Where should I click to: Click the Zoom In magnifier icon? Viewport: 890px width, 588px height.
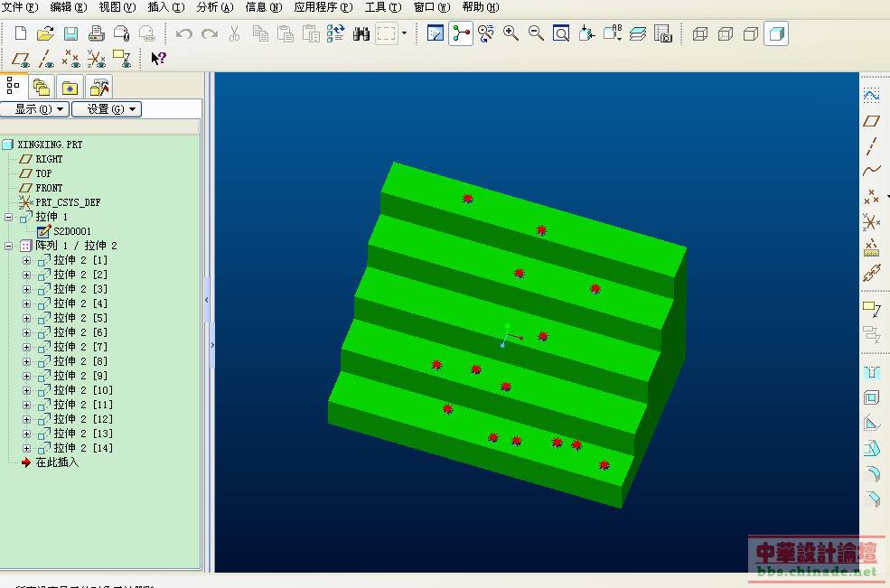(511, 34)
